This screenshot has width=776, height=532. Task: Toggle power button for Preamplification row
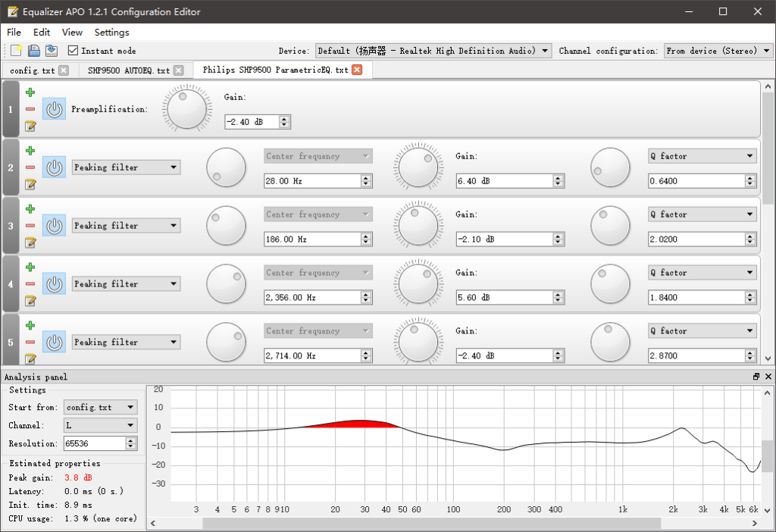coord(54,109)
